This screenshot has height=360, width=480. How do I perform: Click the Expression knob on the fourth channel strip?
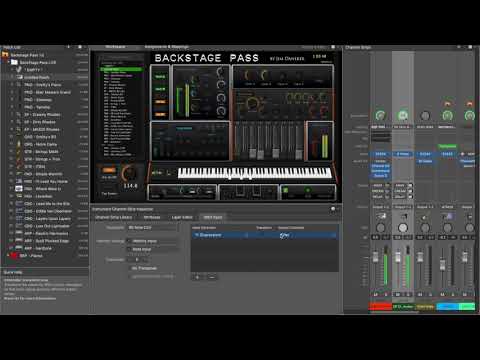(x=447, y=116)
